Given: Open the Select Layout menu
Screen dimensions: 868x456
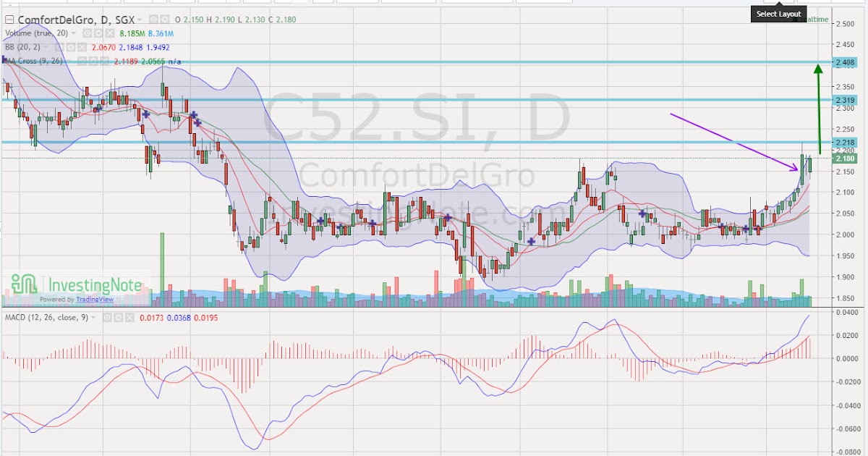Looking at the screenshot, I should (x=778, y=13).
